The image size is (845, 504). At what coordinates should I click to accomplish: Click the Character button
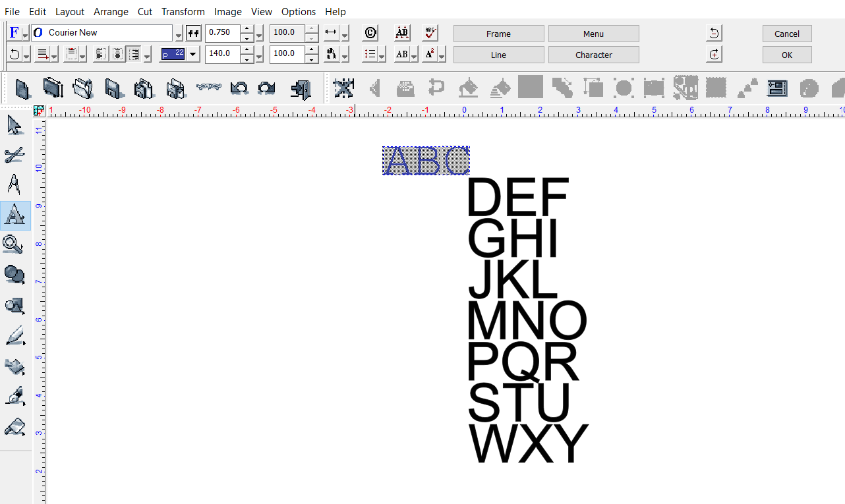(x=594, y=55)
